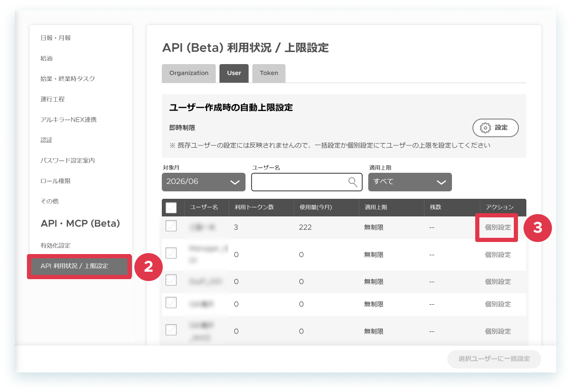The width and height of the screenshot is (571, 392).
Task: Check the user row with 222 usage
Action: pyautogui.click(x=171, y=226)
